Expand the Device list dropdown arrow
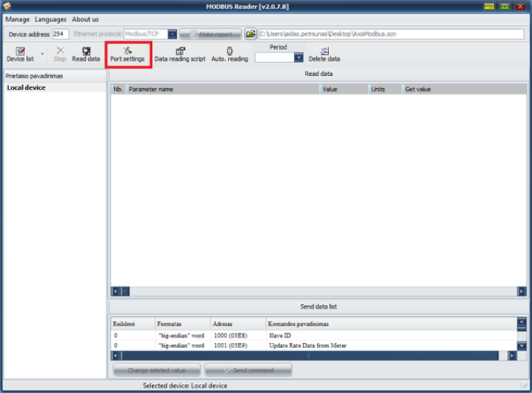This screenshot has height=393, width=532. 42,55
